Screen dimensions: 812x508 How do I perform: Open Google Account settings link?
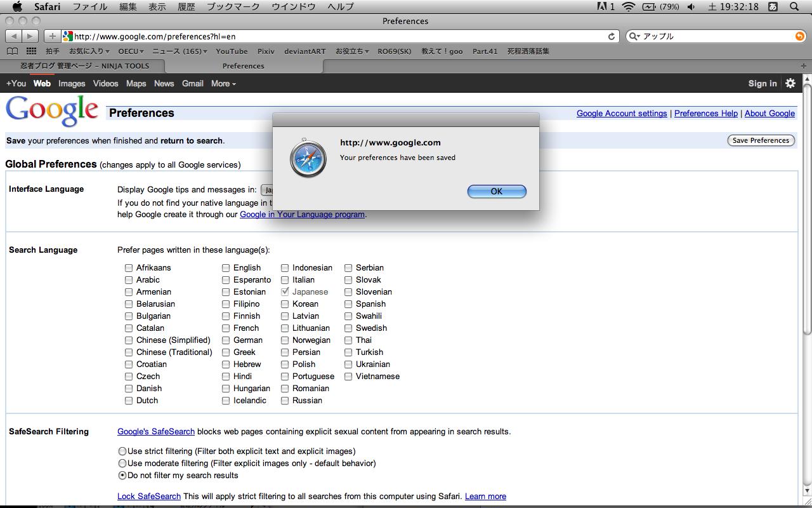[622, 113]
